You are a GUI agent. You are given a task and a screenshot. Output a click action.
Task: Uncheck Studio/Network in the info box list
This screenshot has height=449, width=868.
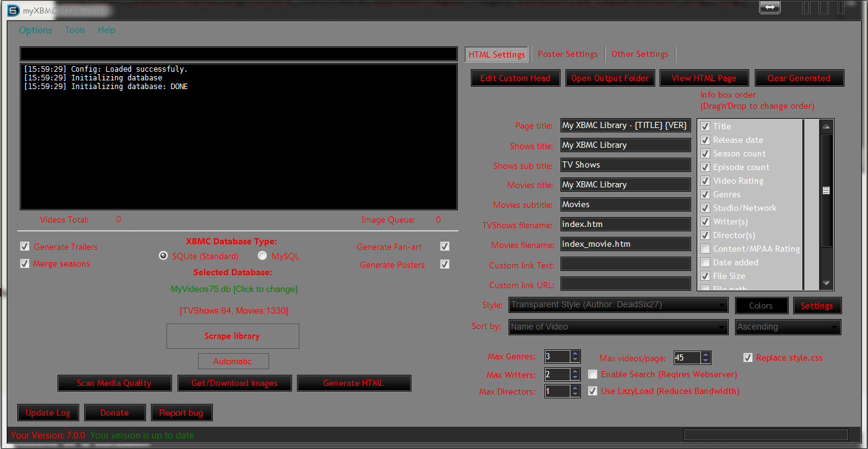point(705,208)
